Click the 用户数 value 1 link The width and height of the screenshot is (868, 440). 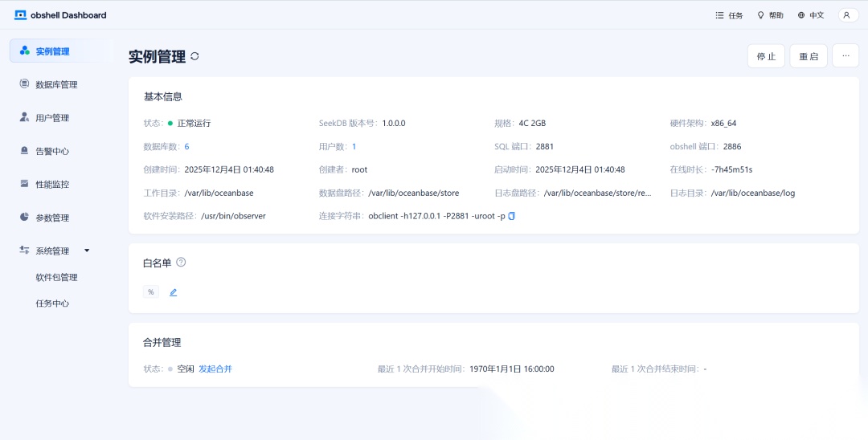pyautogui.click(x=354, y=146)
